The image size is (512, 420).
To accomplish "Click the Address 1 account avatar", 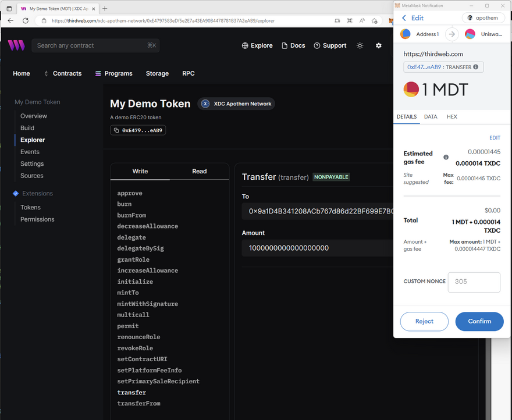I will point(405,34).
